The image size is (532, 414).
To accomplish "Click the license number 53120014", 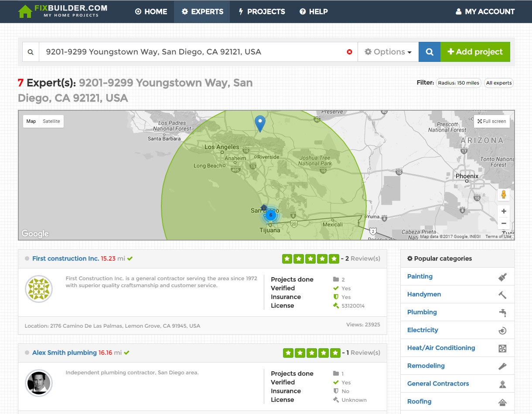I will (353, 306).
